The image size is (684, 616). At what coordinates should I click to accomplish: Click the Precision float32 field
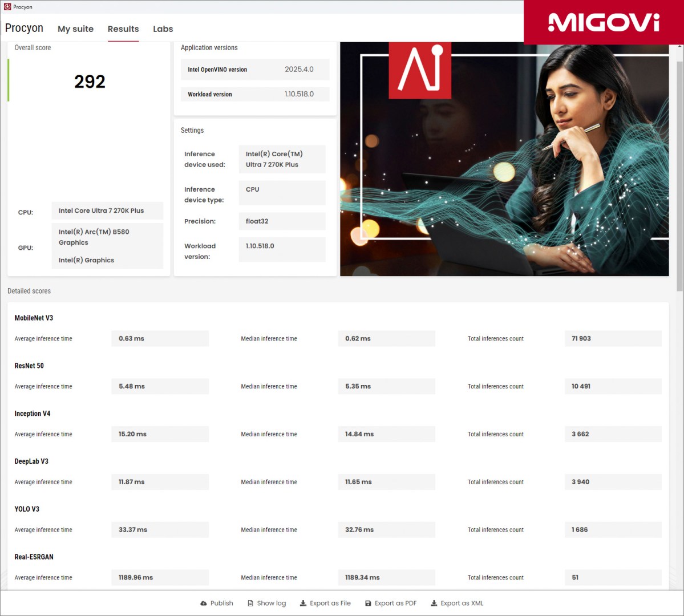pyautogui.click(x=282, y=221)
